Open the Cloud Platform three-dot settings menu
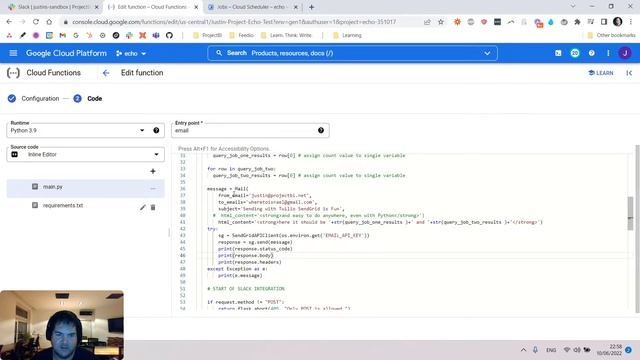 608,53
